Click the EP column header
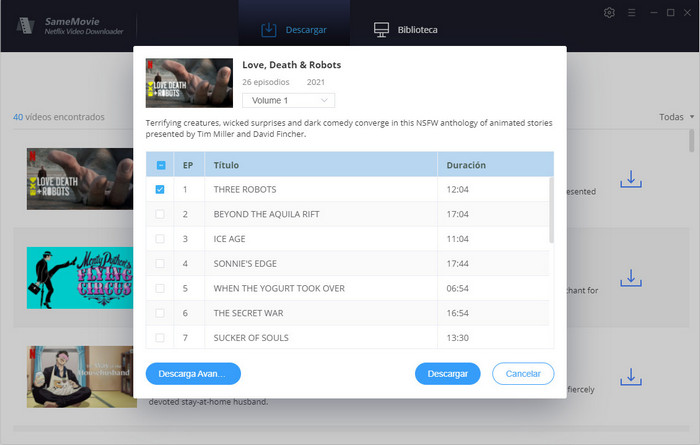This screenshot has height=445, width=700. [188, 165]
